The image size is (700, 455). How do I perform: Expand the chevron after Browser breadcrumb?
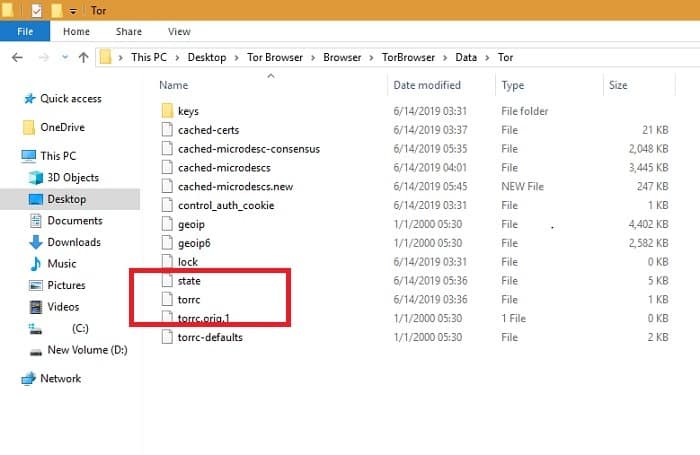[371, 58]
